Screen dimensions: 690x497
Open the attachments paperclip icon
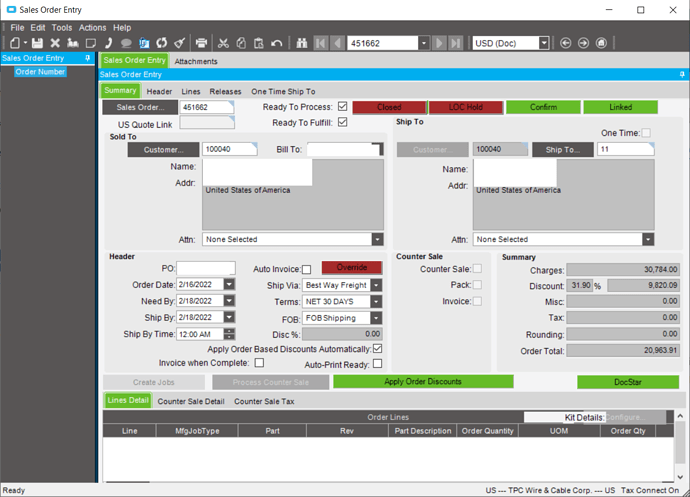(144, 43)
